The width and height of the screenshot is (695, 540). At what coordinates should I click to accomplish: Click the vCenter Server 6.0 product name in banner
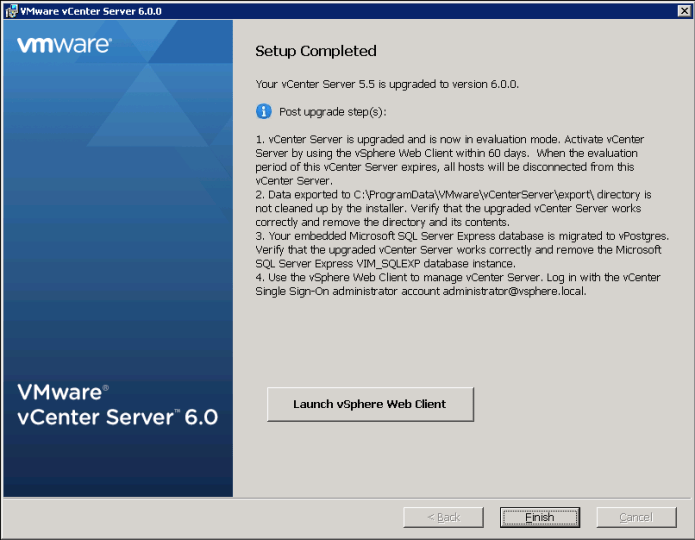coord(118,417)
